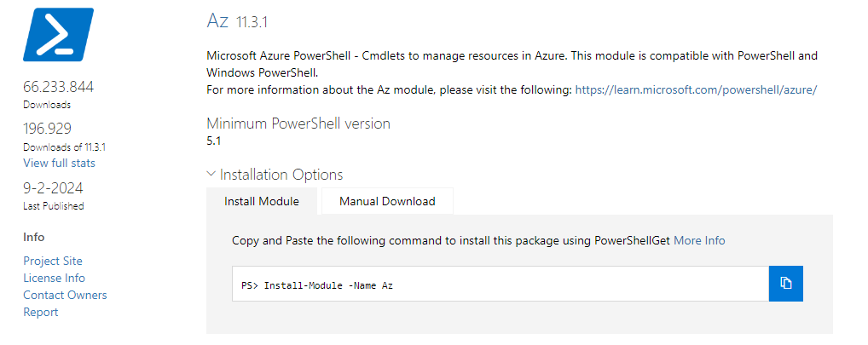The height and width of the screenshot is (345, 868).
Task: Click the Az 11.3.1 package title
Action: (237, 21)
